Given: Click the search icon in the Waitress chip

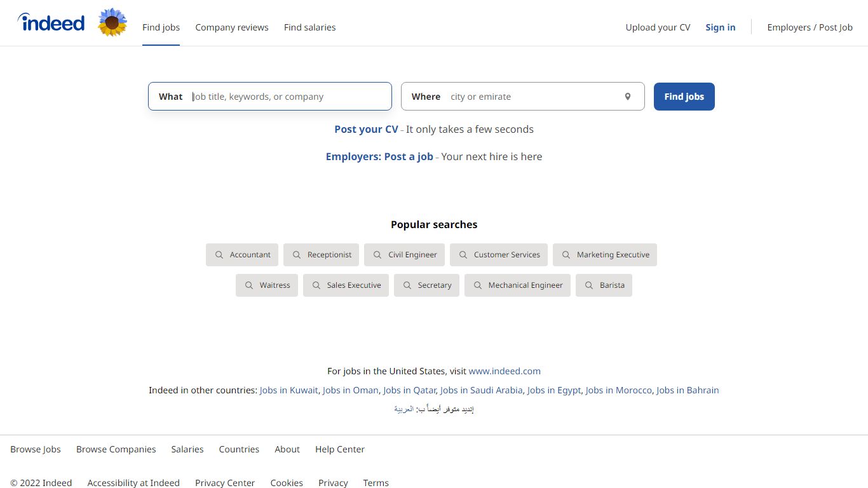Looking at the screenshot, I should [x=248, y=285].
